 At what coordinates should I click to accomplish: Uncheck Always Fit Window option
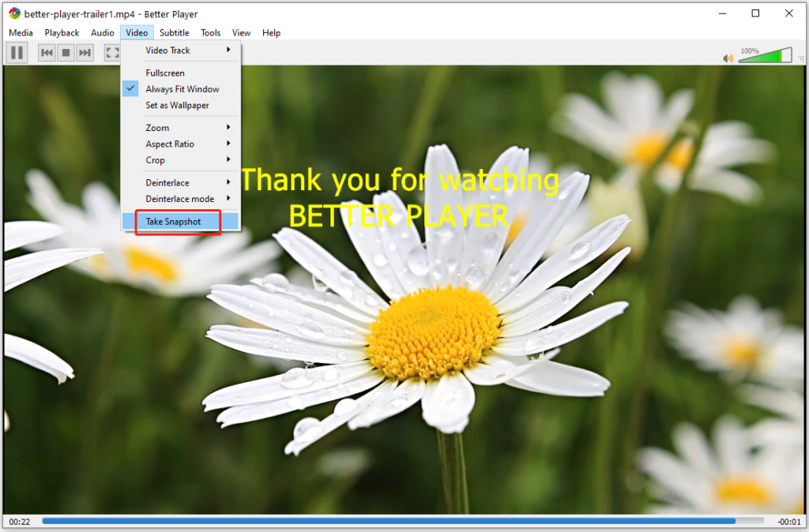181,89
